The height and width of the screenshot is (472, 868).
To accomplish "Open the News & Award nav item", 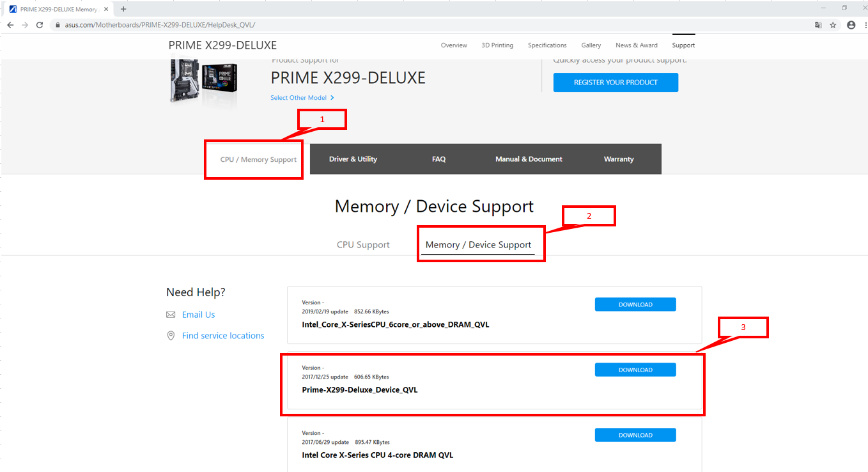I will pyautogui.click(x=637, y=45).
